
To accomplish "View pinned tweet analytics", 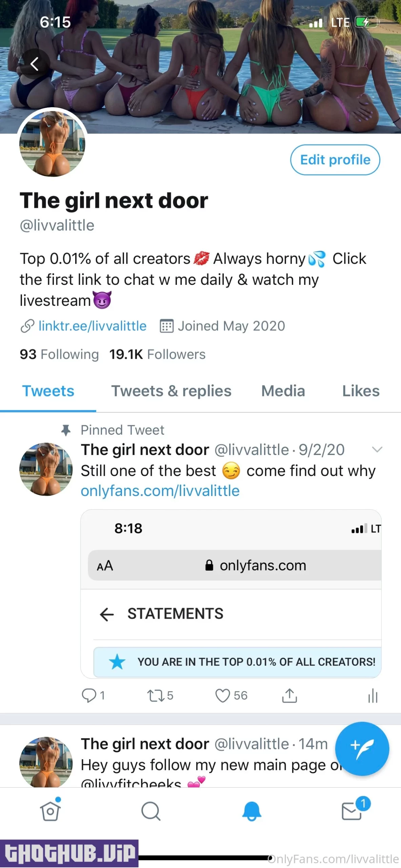I will (373, 695).
